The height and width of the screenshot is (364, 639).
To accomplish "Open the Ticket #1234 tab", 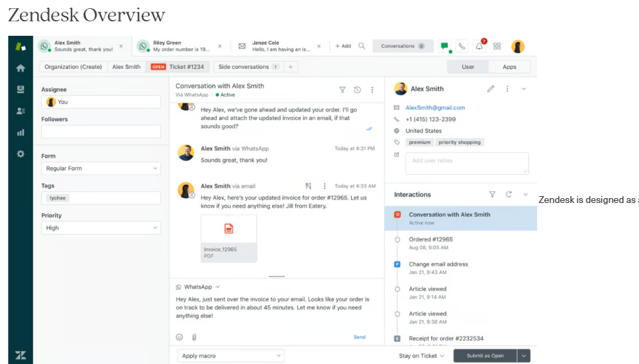I will point(177,67).
